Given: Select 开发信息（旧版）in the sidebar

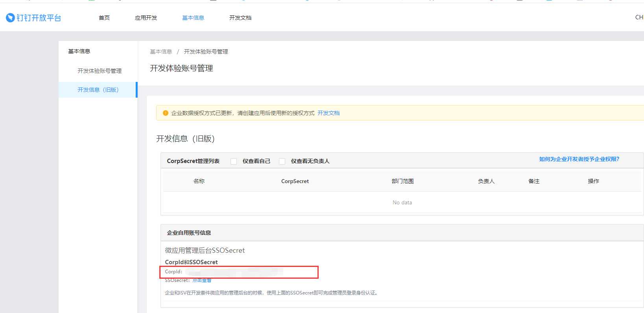Looking at the screenshot, I should click(98, 90).
